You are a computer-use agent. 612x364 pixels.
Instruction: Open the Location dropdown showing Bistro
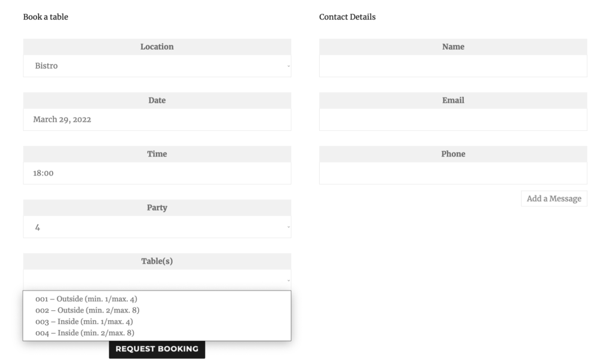click(157, 66)
